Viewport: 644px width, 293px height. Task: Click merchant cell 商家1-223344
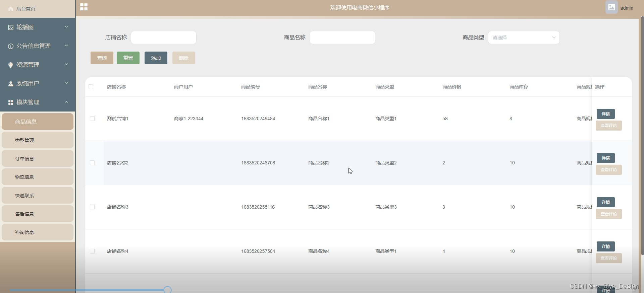[189, 119]
